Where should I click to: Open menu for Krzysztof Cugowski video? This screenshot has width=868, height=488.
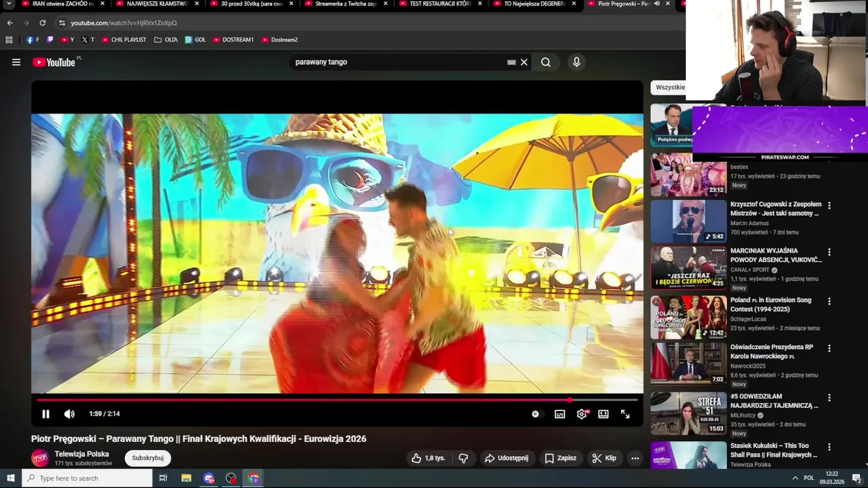(x=829, y=205)
